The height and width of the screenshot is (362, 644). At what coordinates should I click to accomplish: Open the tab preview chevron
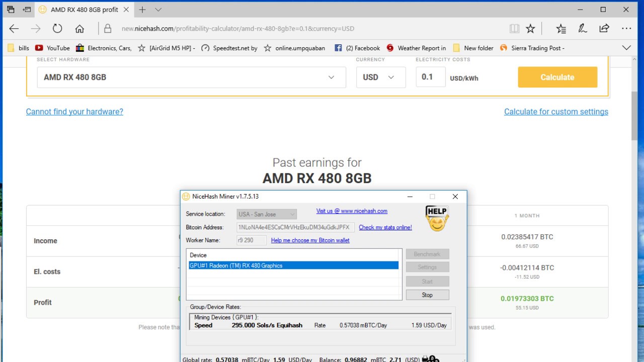[158, 10]
